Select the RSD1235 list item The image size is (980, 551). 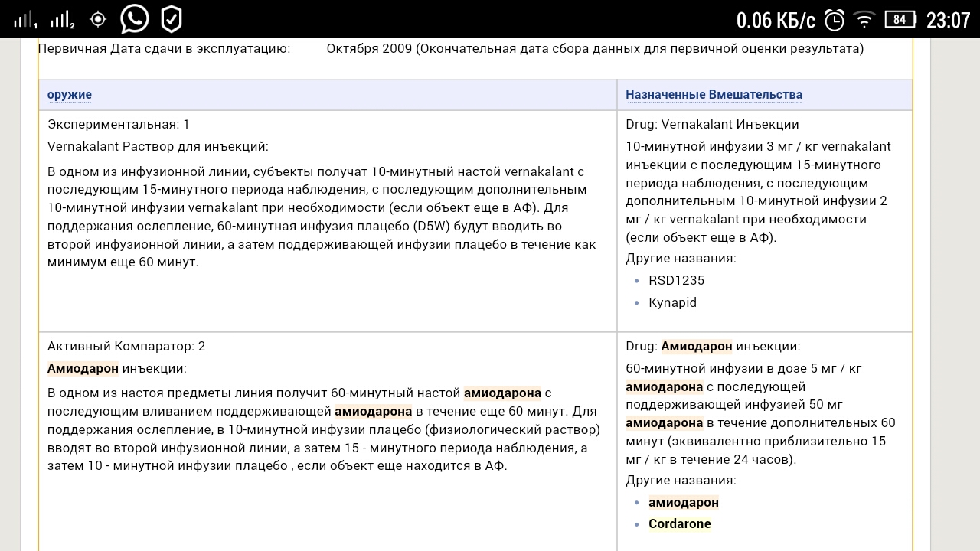pos(676,280)
